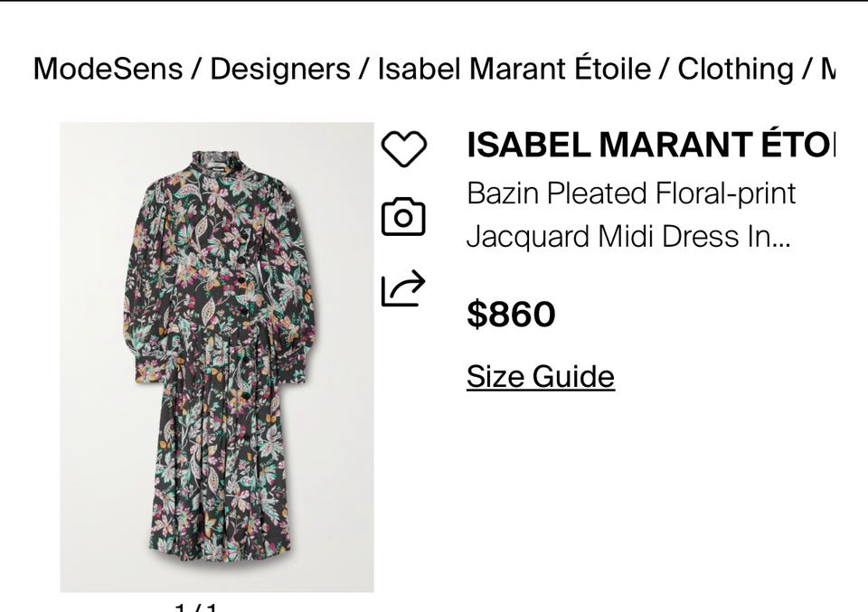Image resolution: width=868 pixels, height=612 pixels.
Task: Click the share arrow icon
Action: [403, 288]
